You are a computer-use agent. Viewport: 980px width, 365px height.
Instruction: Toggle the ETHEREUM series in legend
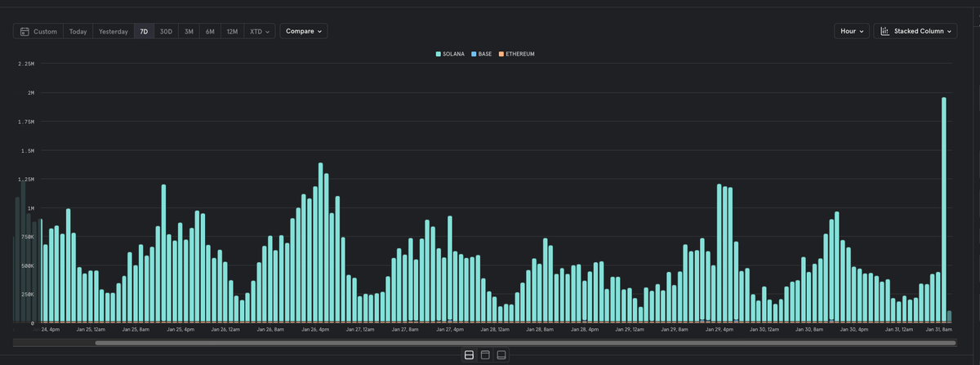tap(517, 54)
